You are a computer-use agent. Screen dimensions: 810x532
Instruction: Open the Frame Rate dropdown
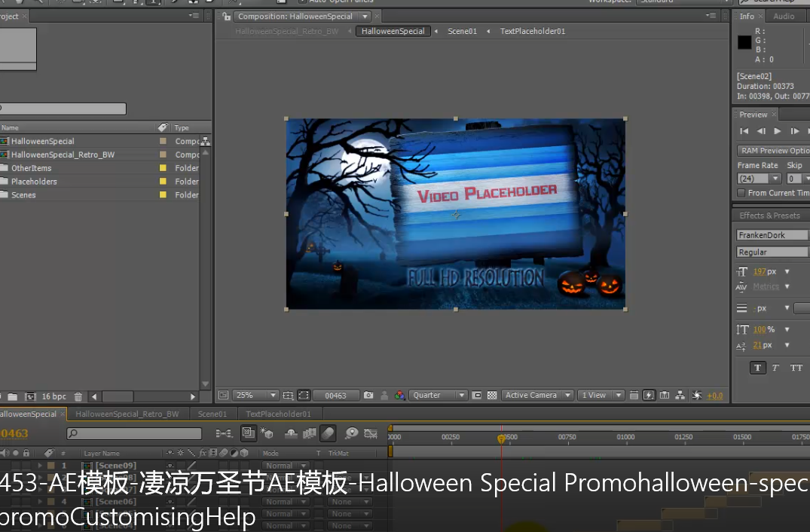coord(759,179)
